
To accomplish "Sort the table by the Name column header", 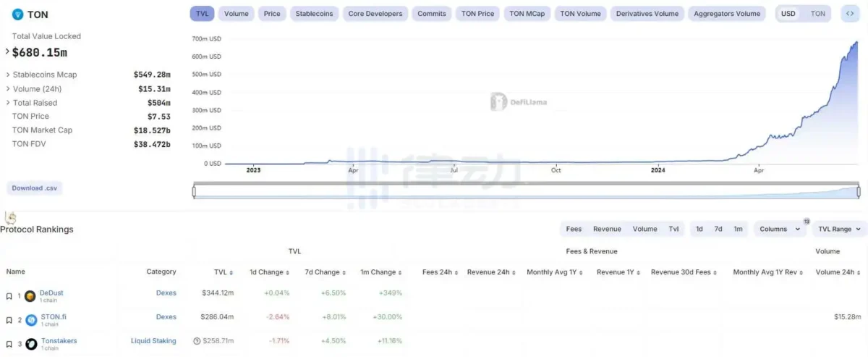I will coord(16,272).
